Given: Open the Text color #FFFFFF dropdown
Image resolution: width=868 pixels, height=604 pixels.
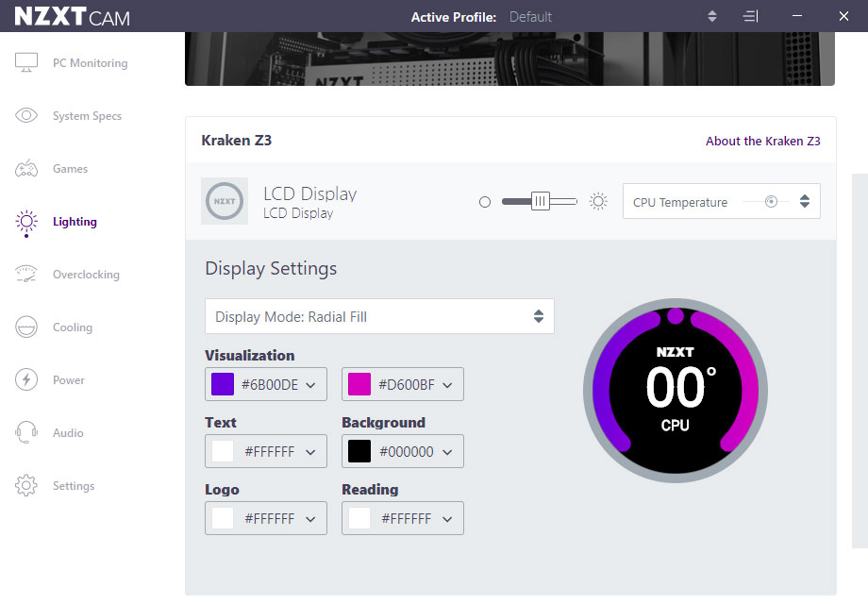Looking at the screenshot, I should tap(266, 451).
